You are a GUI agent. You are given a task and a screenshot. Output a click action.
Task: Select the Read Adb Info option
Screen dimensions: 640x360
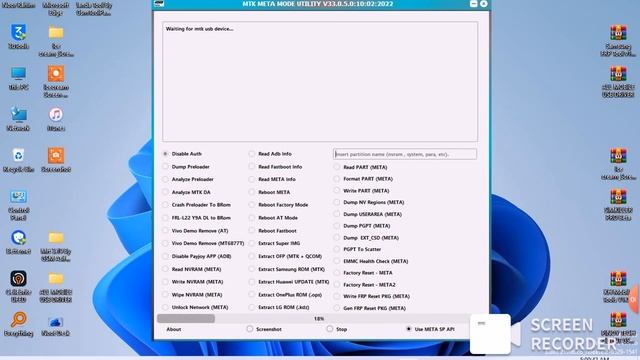point(271,154)
